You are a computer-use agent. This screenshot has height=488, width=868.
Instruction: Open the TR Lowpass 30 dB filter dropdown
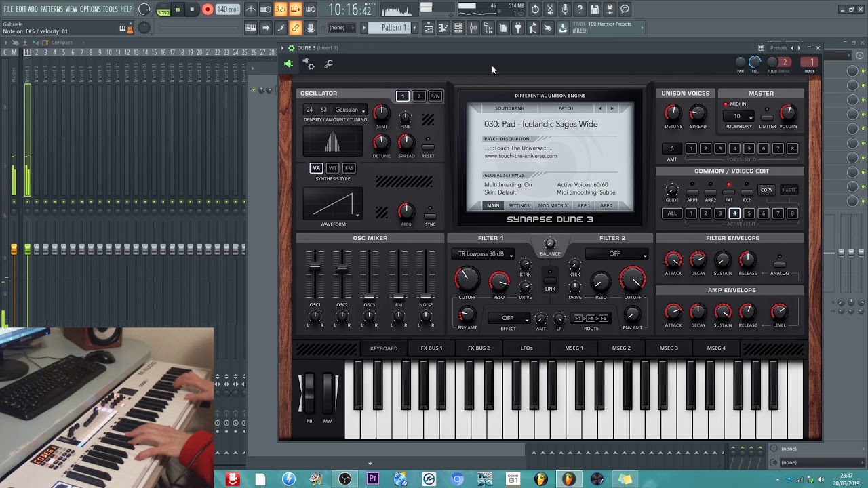point(484,254)
